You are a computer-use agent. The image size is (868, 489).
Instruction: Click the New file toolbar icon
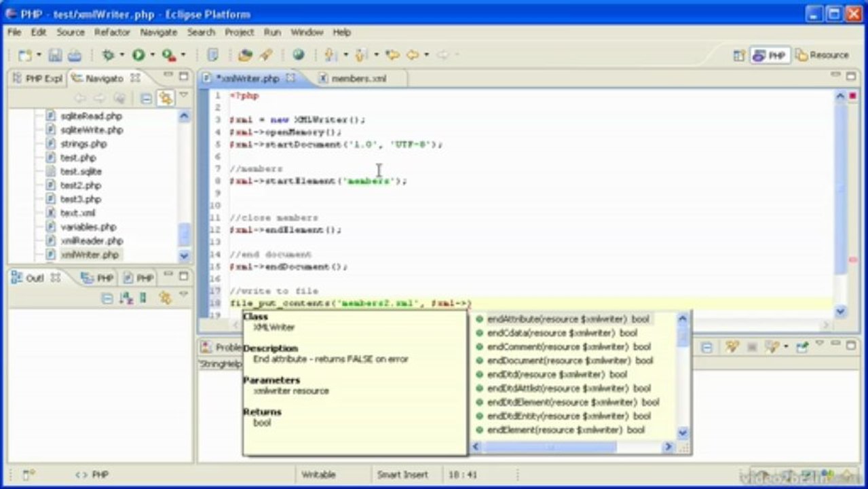click(25, 55)
